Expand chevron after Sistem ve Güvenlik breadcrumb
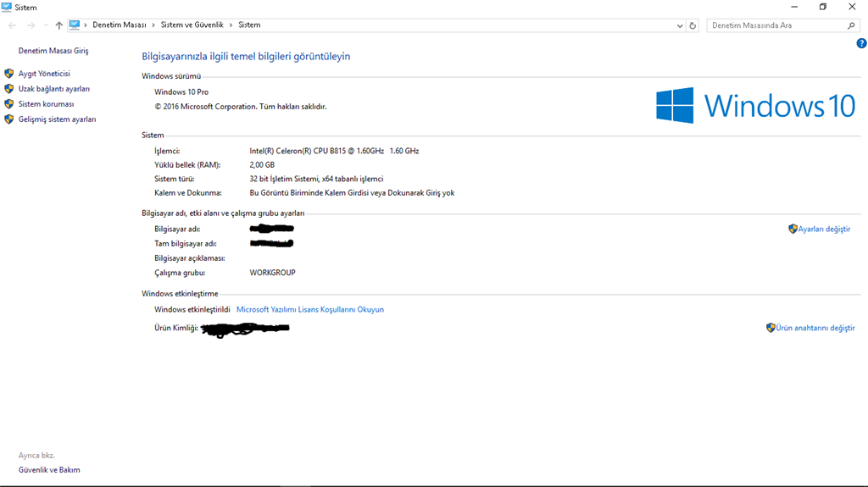This screenshot has height=487, width=868. pyautogui.click(x=231, y=25)
